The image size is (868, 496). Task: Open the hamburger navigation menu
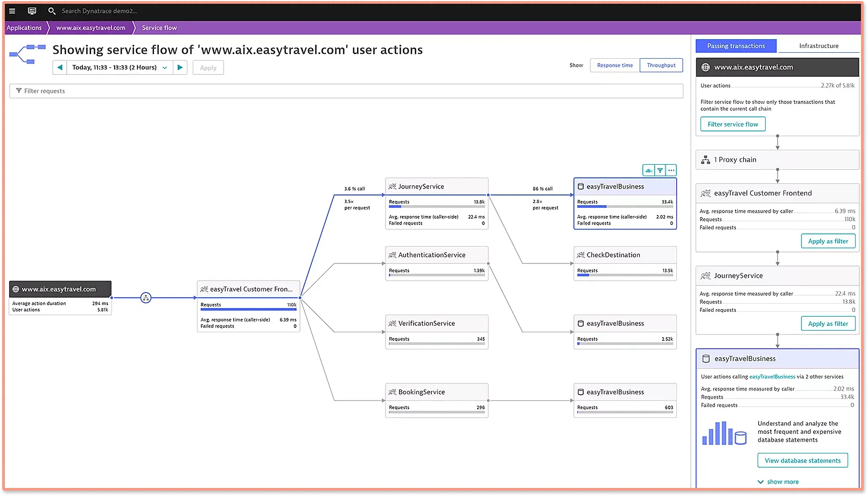tap(12, 11)
